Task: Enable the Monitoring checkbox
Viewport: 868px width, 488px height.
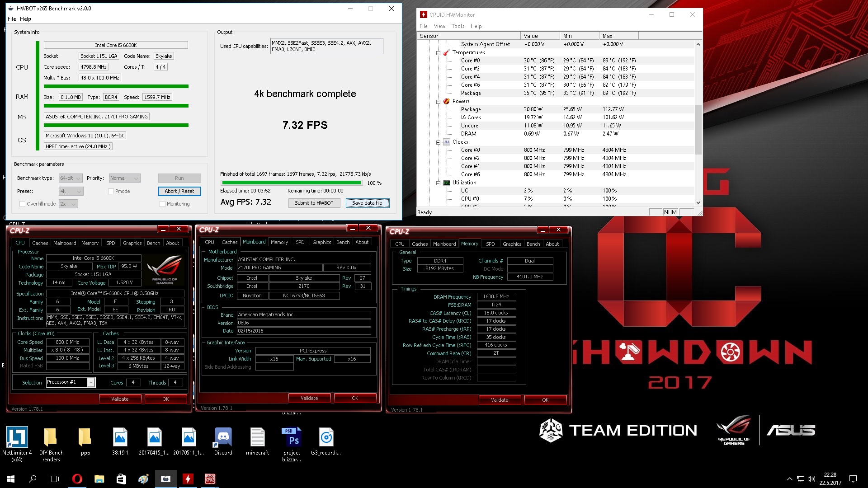Action: pos(162,204)
